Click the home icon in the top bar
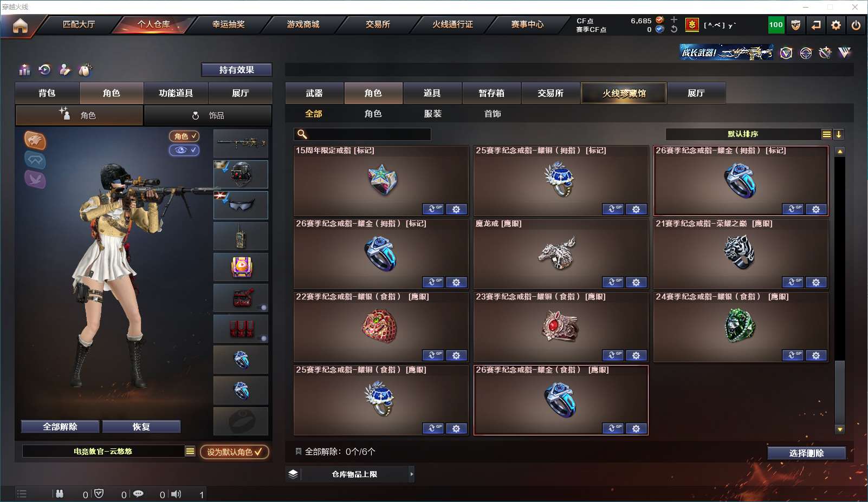This screenshot has width=868, height=502. 20,25
